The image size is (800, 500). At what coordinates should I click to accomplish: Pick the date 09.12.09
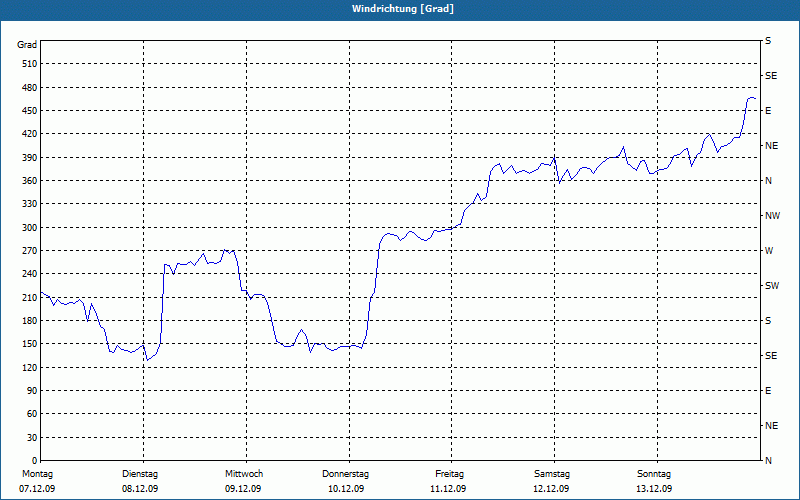243,489
